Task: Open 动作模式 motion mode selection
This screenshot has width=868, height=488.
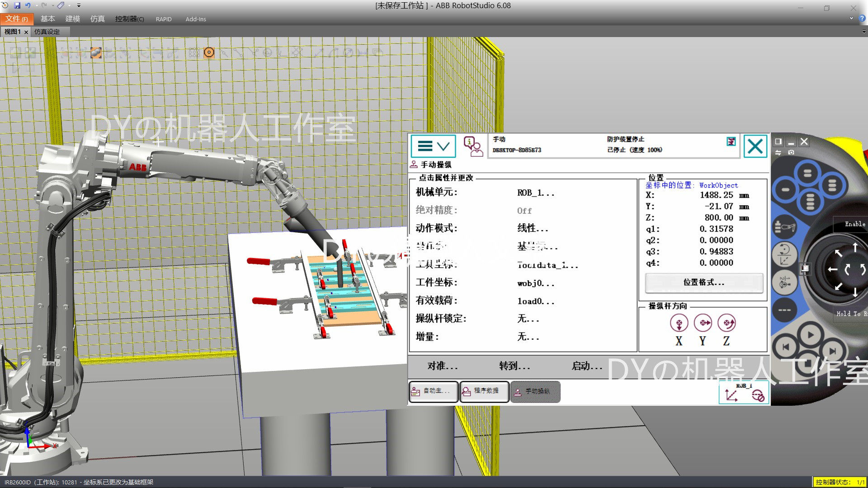Action: 533,229
